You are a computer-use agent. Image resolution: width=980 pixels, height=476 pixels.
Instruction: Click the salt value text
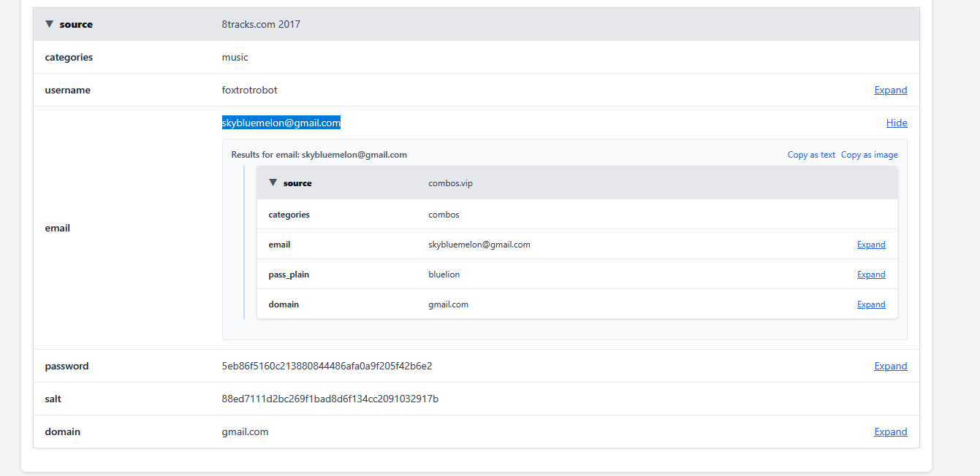click(x=330, y=399)
